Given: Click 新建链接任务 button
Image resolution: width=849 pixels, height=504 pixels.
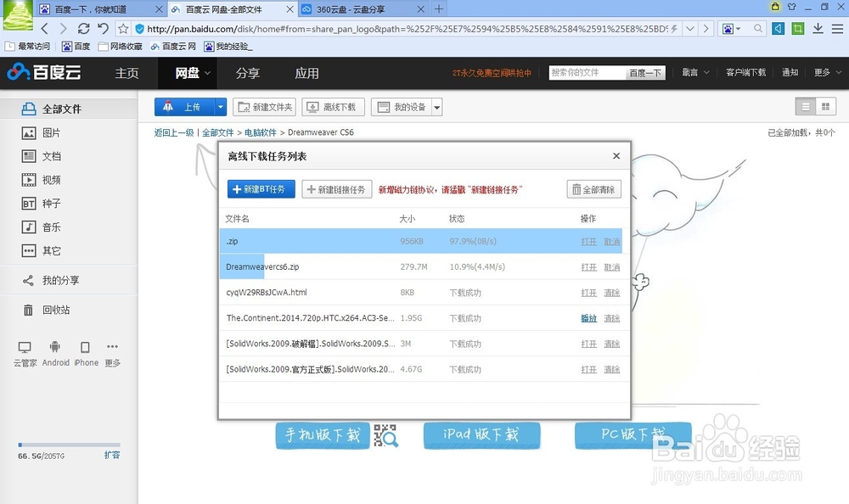Looking at the screenshot, I should (337, 189).
